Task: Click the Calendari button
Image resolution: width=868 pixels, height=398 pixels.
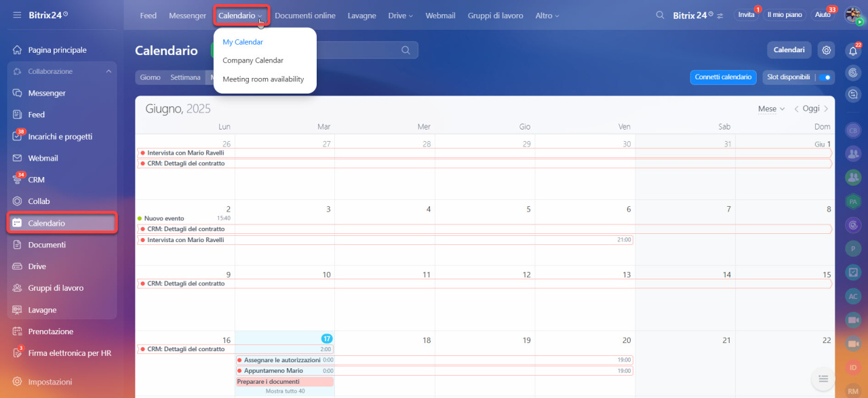Action: click(789, 50)
